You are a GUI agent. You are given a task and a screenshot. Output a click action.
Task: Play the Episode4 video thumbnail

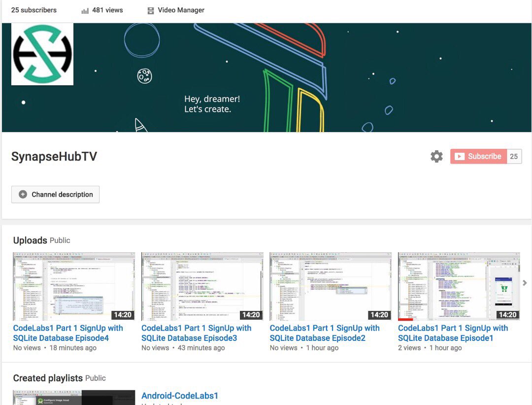point(74,287)
